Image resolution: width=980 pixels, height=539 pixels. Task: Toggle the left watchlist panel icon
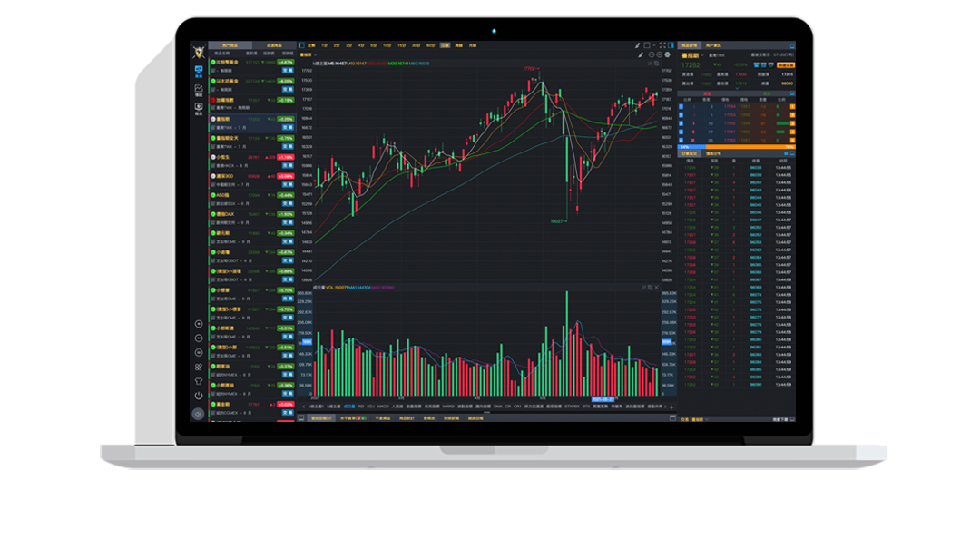click(301, 44)
